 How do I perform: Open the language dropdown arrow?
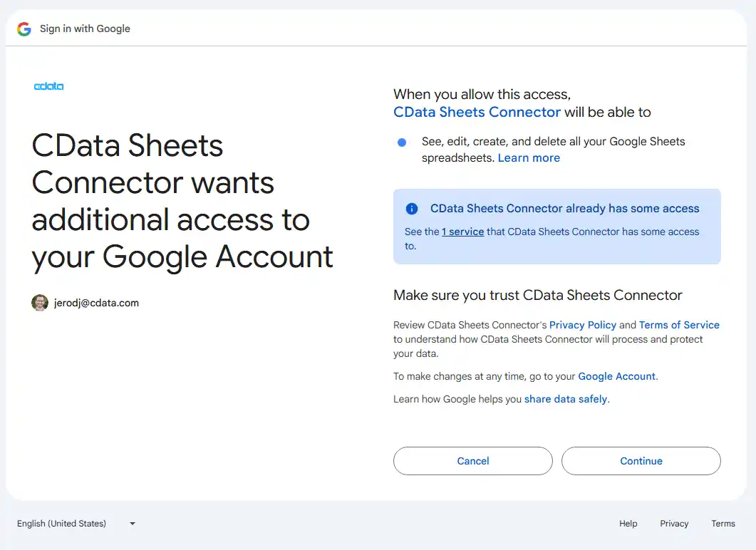click(x=133, y=524)
